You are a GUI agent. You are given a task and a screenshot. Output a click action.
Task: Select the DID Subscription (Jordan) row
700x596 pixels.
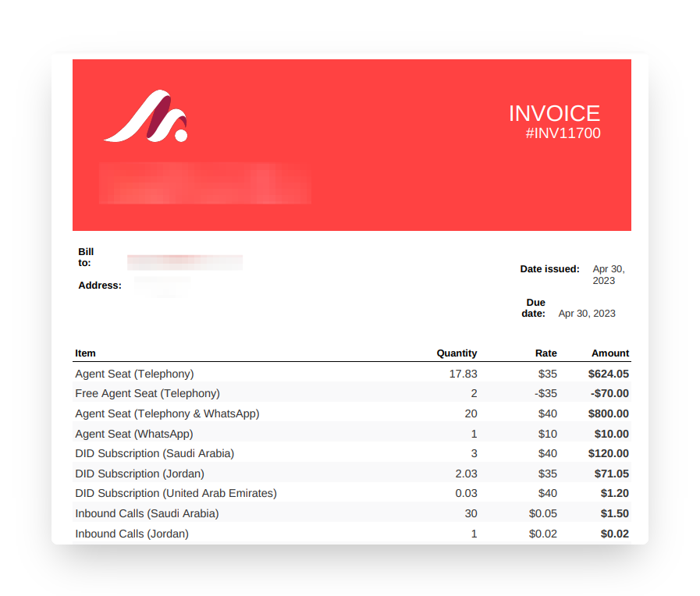(139, 474)
